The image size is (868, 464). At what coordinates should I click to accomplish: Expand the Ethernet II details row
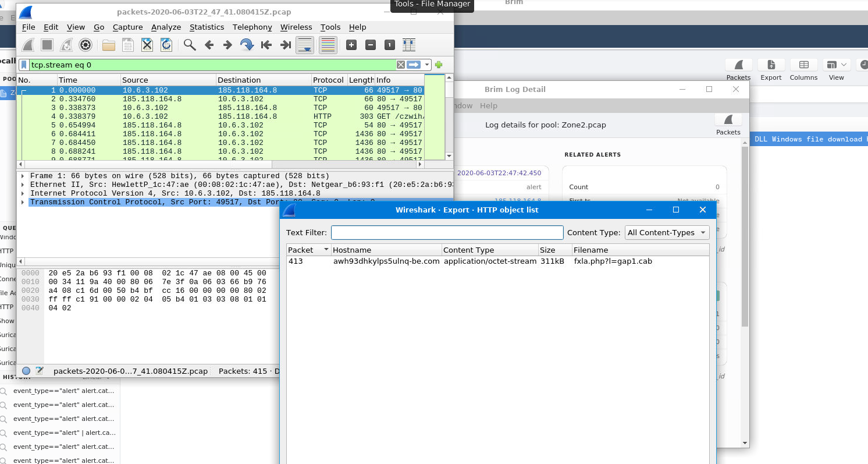22,185
